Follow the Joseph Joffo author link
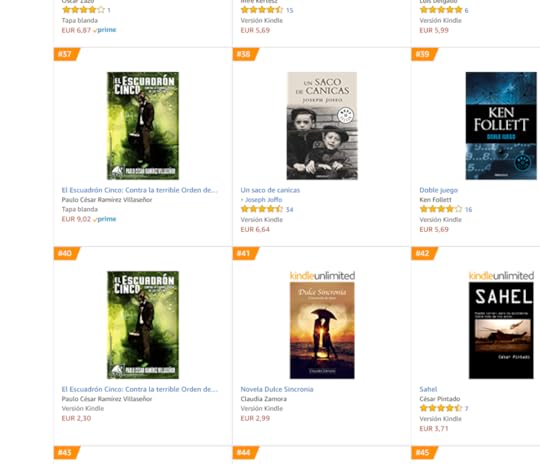 click(x=263, y=199)
